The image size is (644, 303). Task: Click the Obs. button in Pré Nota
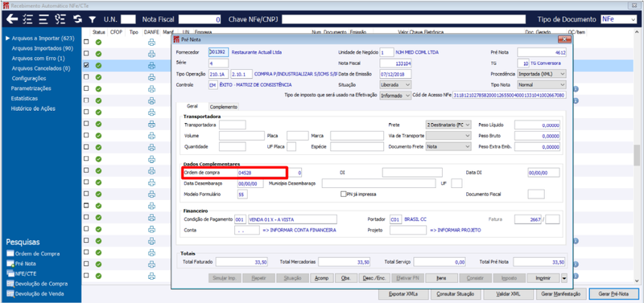click(346, 278)
